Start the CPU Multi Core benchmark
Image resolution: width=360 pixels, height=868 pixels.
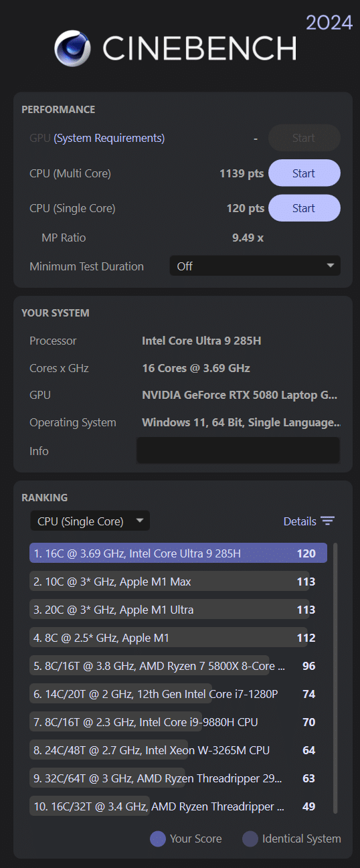[304, 173]
